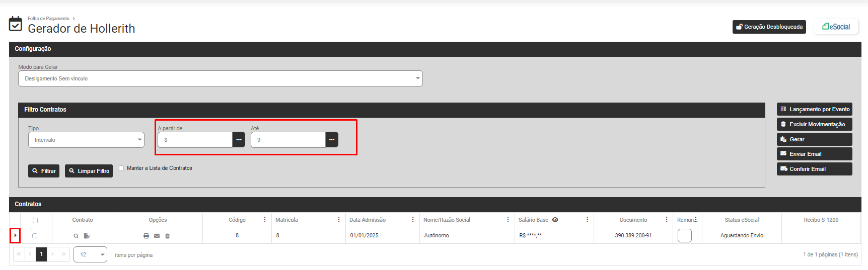The image size is (868, 270).
Task: Click the Recibo S-1200 column header
Action: (821, 220)
